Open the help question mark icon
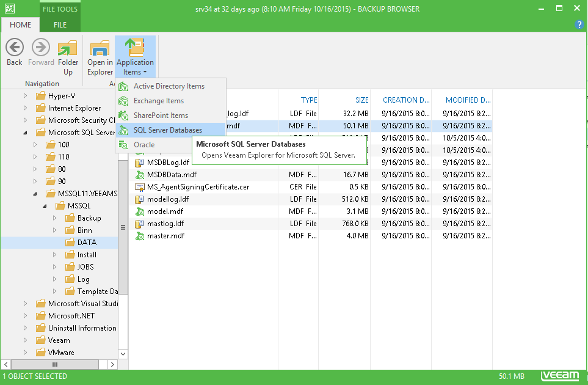Image resolution: width=588 pixels, height=385 pixels. [x=579, y=25]
